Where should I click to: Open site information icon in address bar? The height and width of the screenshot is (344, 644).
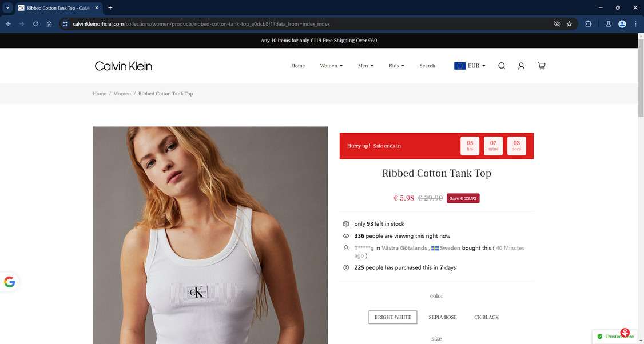[65, 24]
